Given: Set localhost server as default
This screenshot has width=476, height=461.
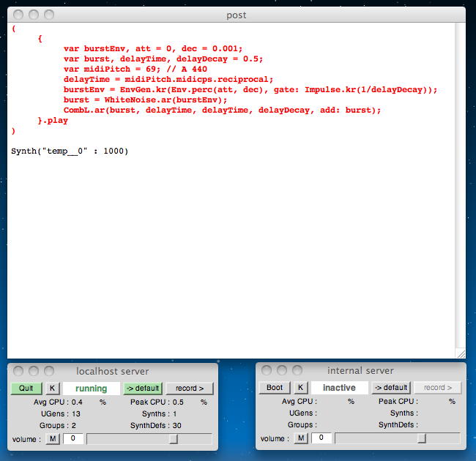Looking at the screenshot, I should pos(143,389).
